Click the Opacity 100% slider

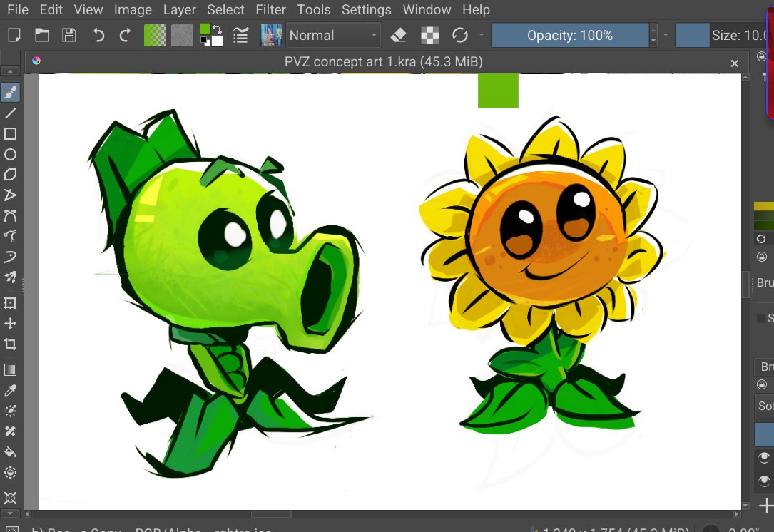click(570, 36)
